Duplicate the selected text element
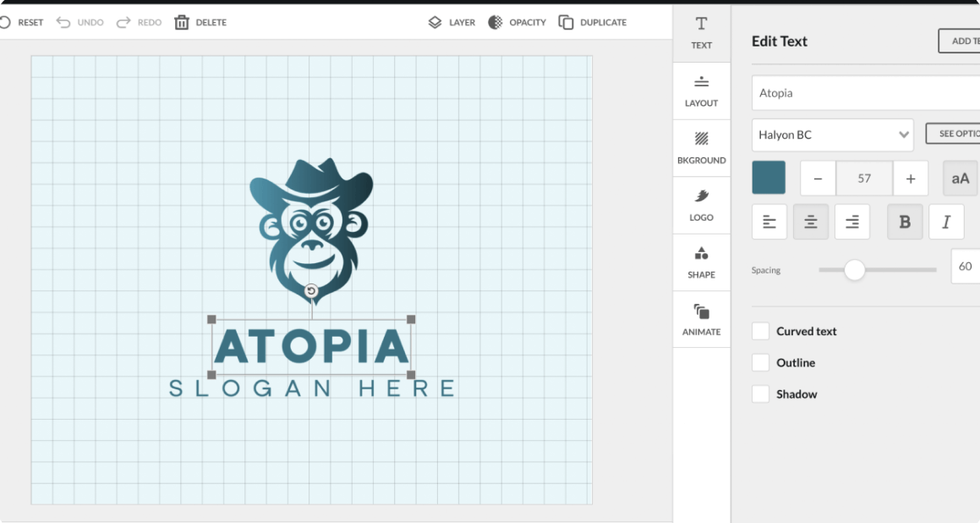The height and width of the screenshot is (523, 980). tap(592, 22)
